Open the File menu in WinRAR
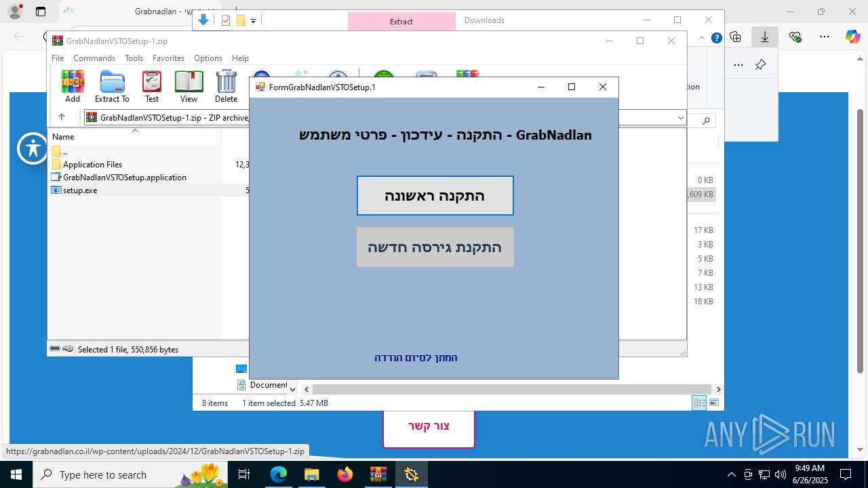Viewport: 868px width, 488px height. pos(58,58)
